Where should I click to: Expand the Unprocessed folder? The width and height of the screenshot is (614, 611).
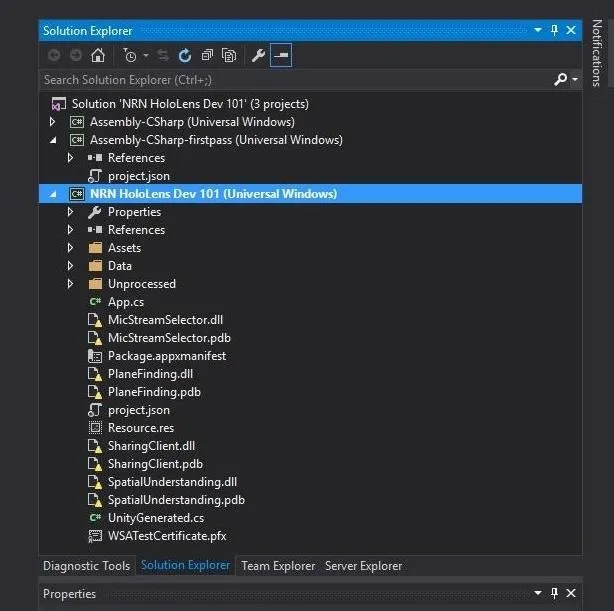pyautogui.click(x=70, y=284)
